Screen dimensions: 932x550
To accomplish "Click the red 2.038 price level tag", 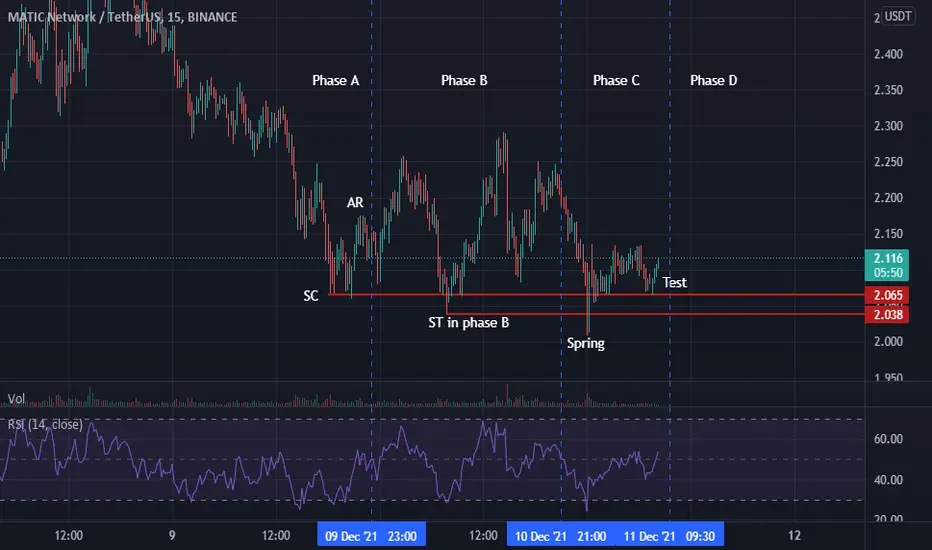I will 887,315.
